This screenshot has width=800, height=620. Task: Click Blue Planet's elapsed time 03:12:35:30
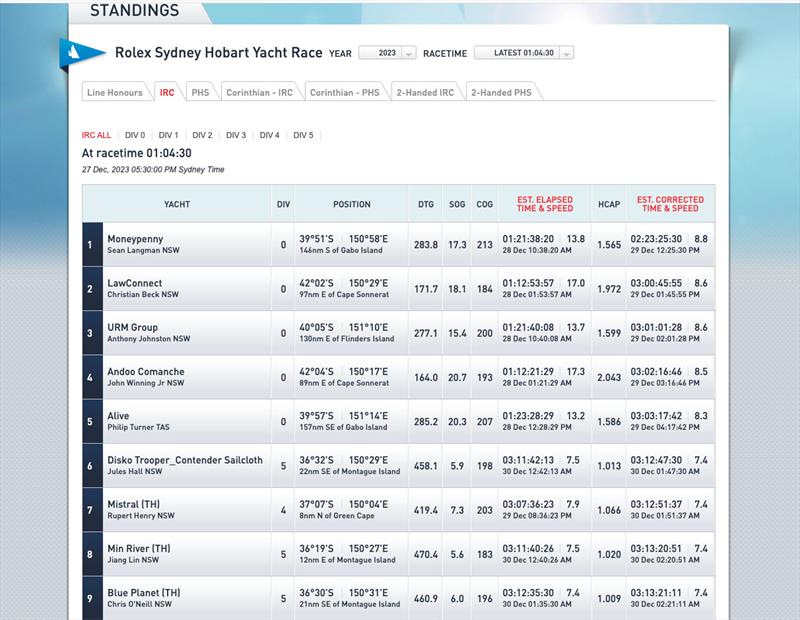click(x=528, y=593)
